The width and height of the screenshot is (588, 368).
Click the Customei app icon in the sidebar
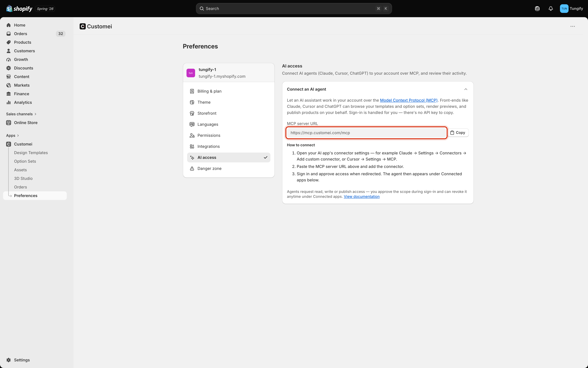[x=9, y=144]
